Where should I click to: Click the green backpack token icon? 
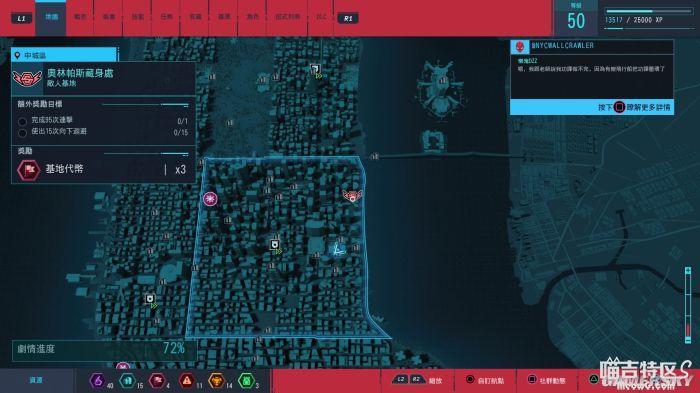(246, 381)
